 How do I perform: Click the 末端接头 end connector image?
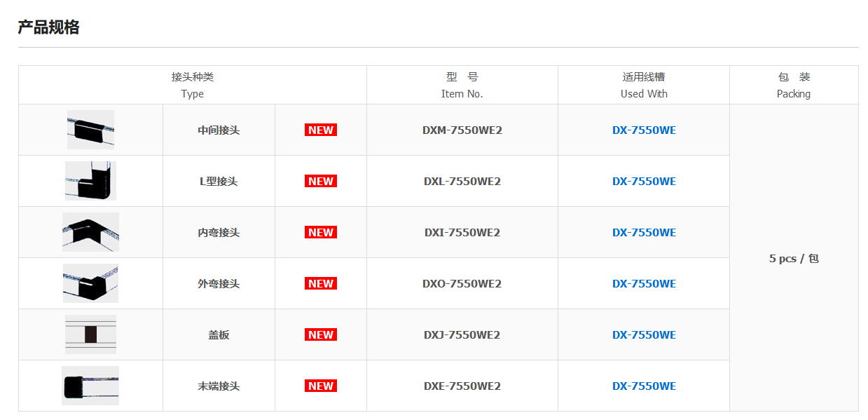tap(90, 386)
